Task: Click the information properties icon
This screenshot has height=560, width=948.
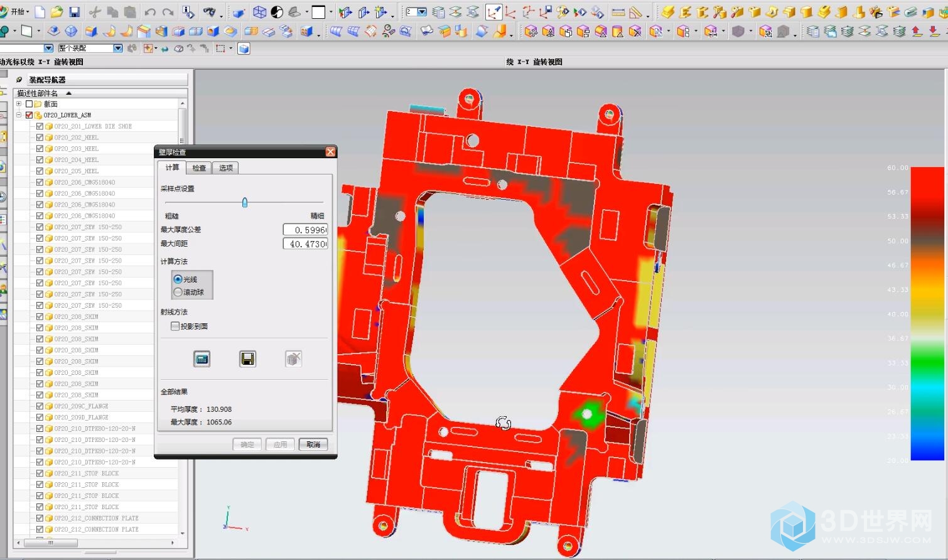Action: 188,12
